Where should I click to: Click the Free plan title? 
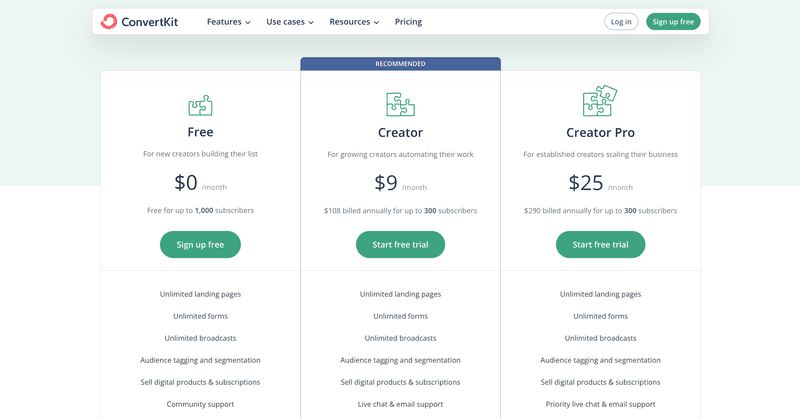tap(200, 132)
